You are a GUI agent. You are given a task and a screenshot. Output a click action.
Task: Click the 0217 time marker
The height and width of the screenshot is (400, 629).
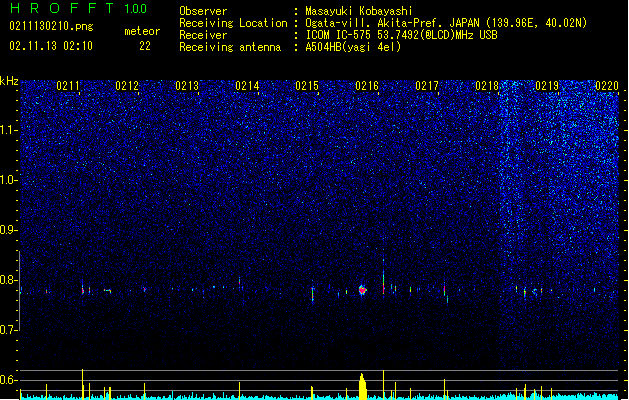427,86
